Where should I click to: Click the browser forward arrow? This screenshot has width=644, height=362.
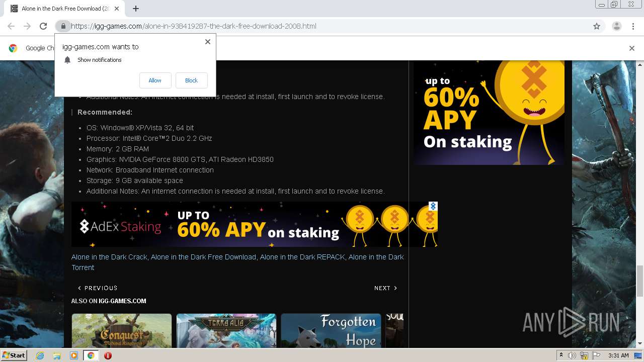(x=27, y=26)
